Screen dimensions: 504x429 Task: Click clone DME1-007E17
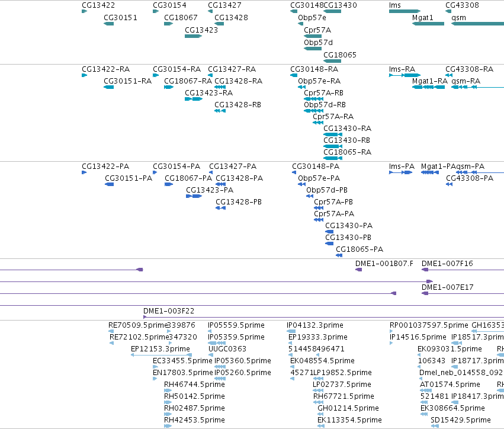(463, 294)
